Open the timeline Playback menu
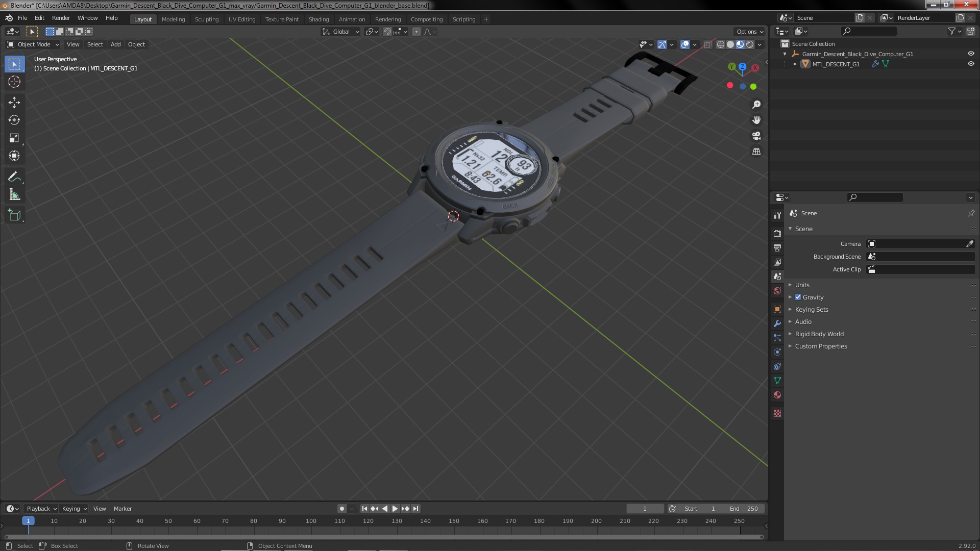Viewport: 980px width, 551px height. (x=41, y=509)
